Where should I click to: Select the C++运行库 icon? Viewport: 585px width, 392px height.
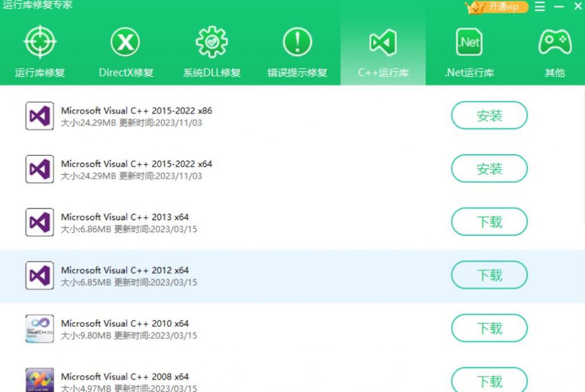[x=383, y=41]
